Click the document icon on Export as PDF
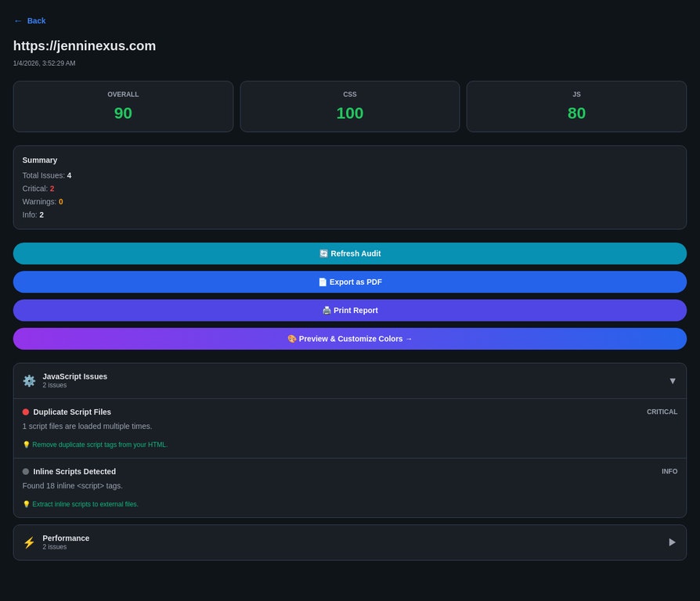Screen dimensions: 700x601 coord(321,282)
